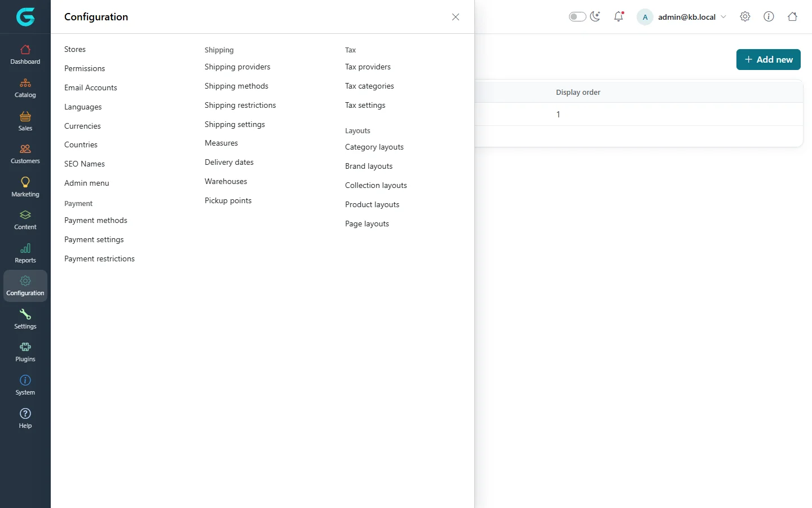Click the Add new button

point(769,59)
